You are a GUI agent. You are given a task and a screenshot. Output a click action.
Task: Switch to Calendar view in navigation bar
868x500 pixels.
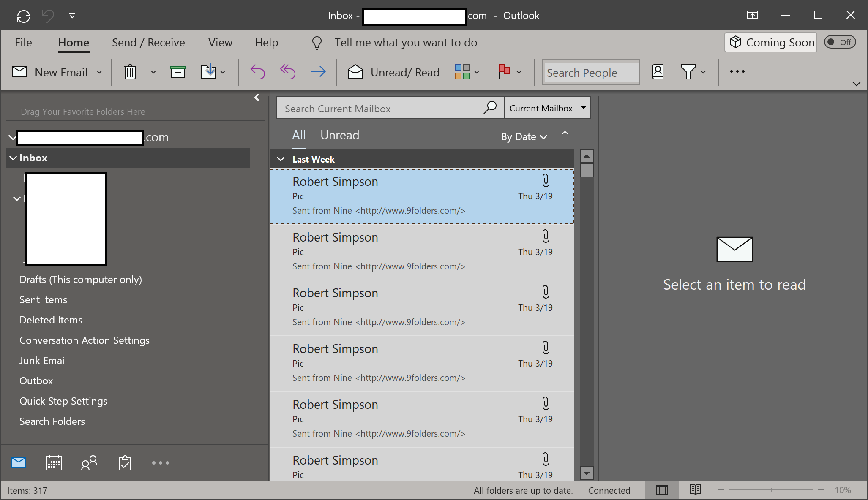pyautogui.click(x=54, y=463)
